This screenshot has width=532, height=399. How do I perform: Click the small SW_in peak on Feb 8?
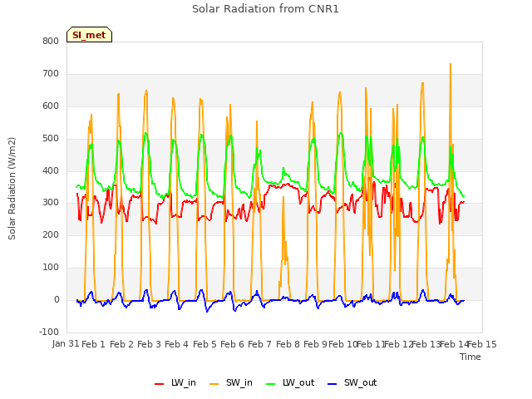click(283, 197)
